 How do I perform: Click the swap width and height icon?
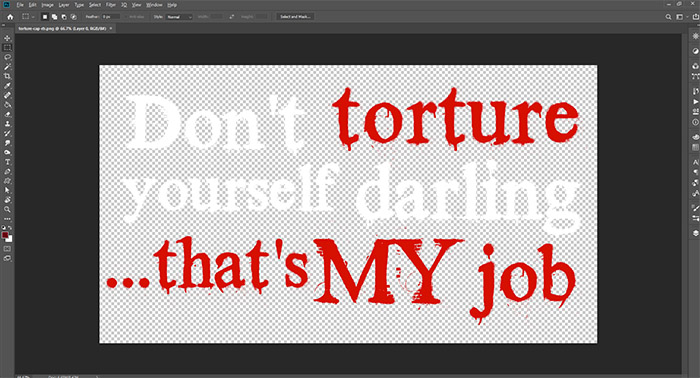coord(231,17)
